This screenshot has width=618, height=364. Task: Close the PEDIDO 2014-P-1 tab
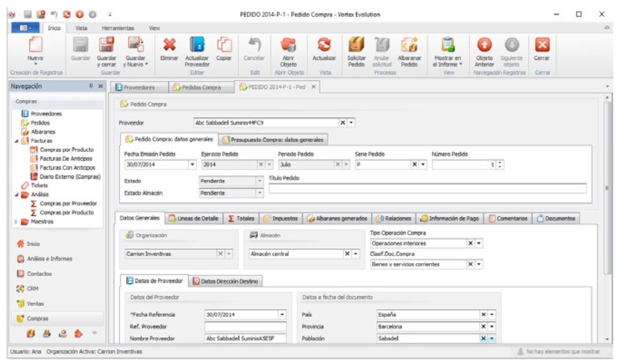coord(313,87)
